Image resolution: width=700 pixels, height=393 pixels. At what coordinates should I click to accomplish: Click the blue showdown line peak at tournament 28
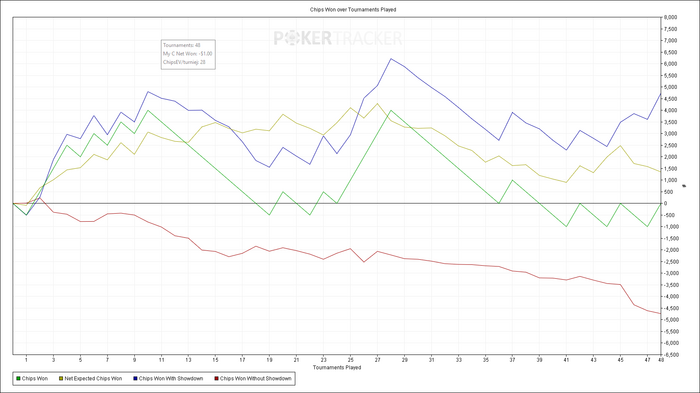391,59
